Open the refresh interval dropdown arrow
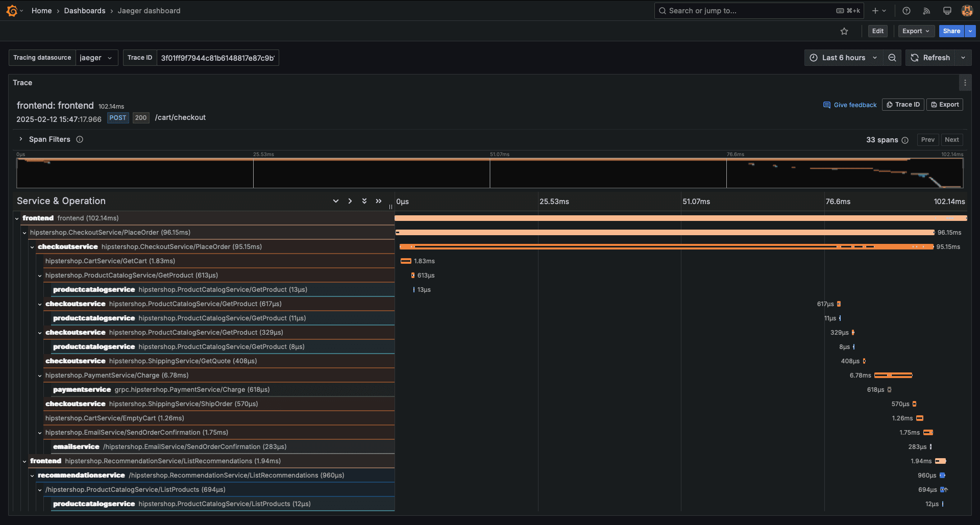980x525 pixels. click(963, 58)
